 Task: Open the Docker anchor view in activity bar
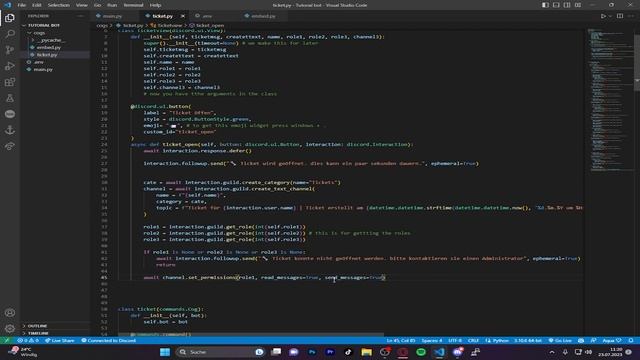coord(10,130)
